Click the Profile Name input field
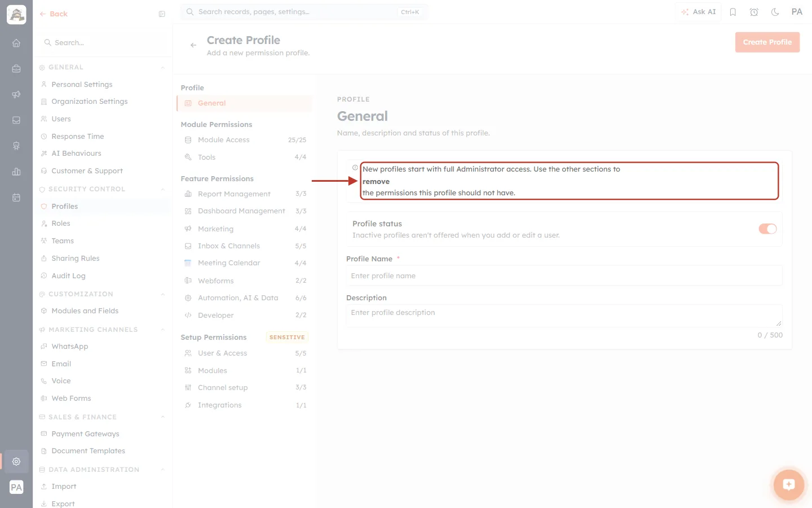The width and height of the screenshot is (812, 508). [x=564, y=276]
